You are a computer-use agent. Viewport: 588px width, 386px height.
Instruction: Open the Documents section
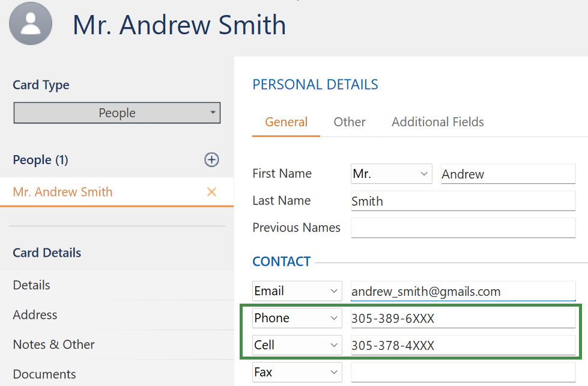point(44,374)
